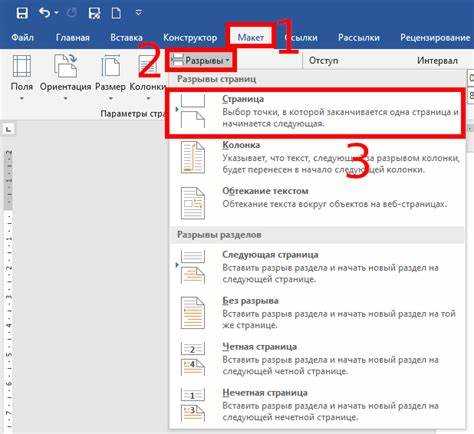The height and width of the screenshot is (434, 474).
Task: Click the Поля margins icon
Action: point(22,66)
